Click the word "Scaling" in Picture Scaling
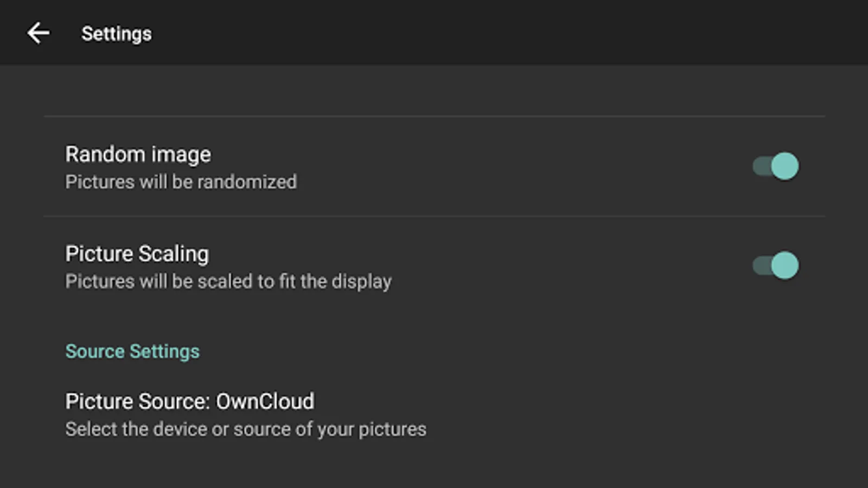This screenshot has height=488, width=868. pos(173,254)
